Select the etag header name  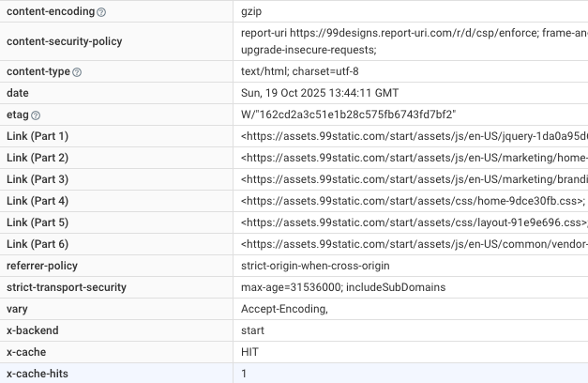tap(18, 115)
